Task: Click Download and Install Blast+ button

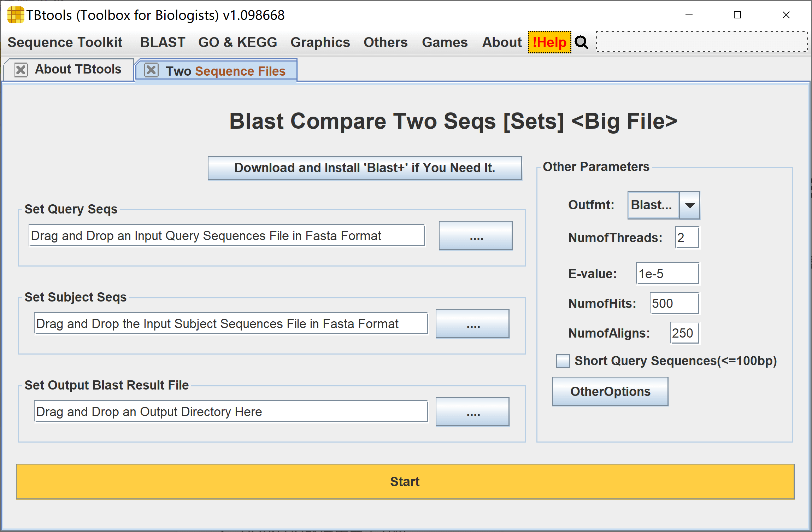Action: [x=365, y=168]
